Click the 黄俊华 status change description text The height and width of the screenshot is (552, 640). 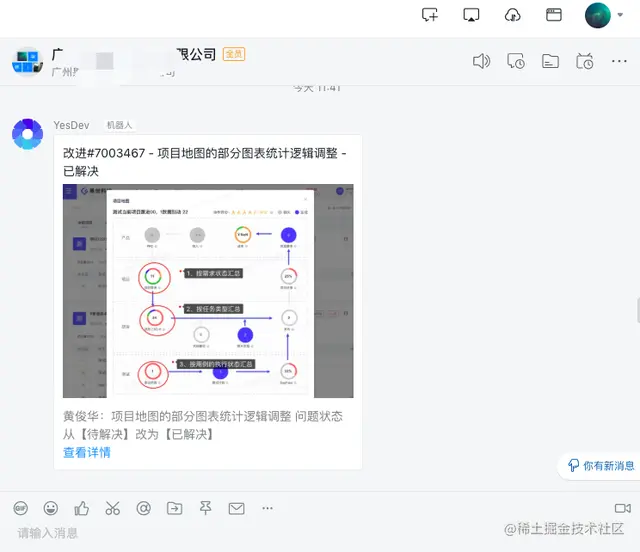click(x=203, y=425)
